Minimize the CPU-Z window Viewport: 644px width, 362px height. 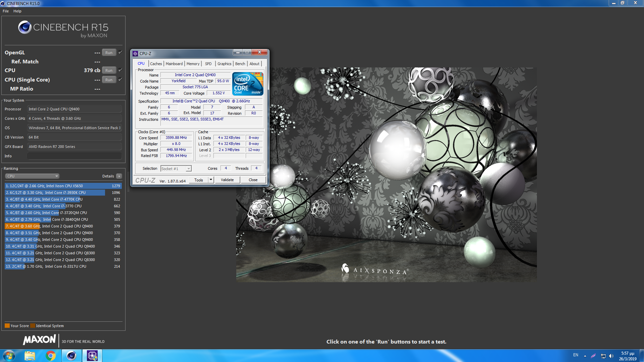coord(238,52)
